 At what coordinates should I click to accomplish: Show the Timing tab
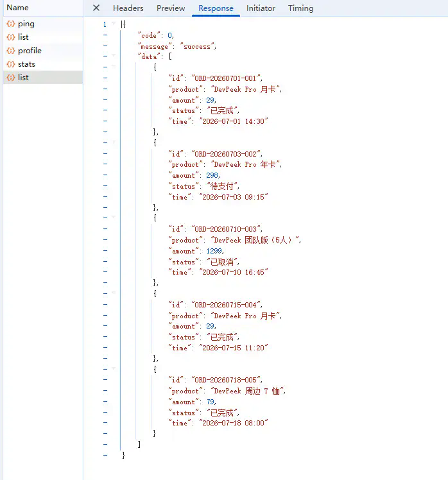(300, 8)
